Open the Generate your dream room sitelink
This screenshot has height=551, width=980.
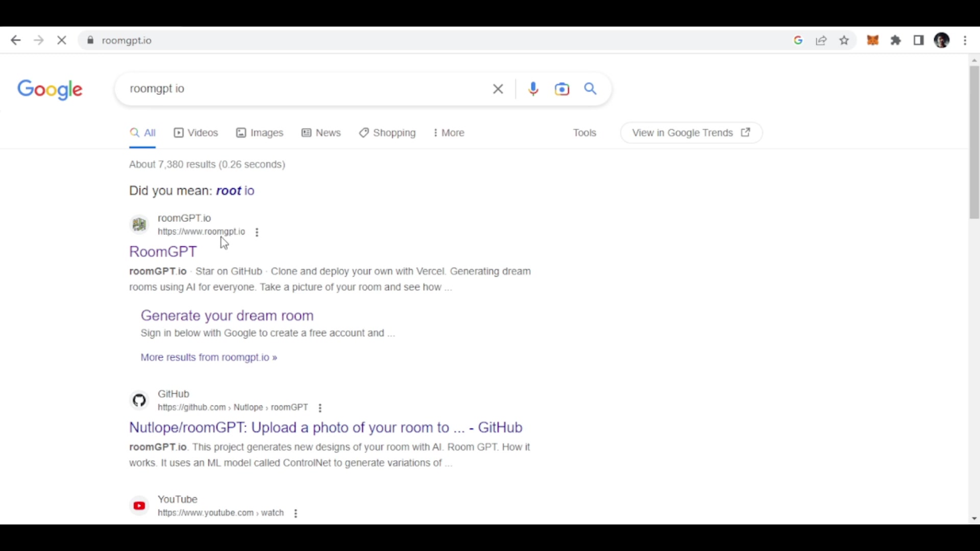(227, 316)
